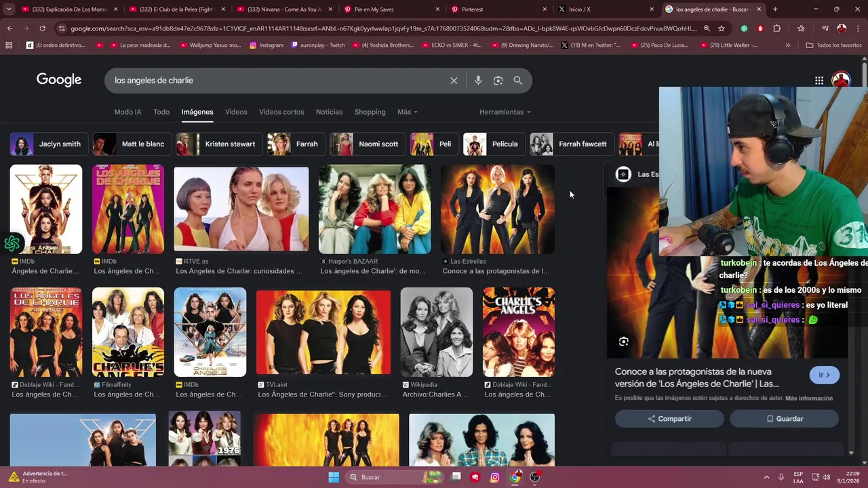Open the auronplay - Twitch bookmark
868x488 pixels.
[x=318, y=45]
